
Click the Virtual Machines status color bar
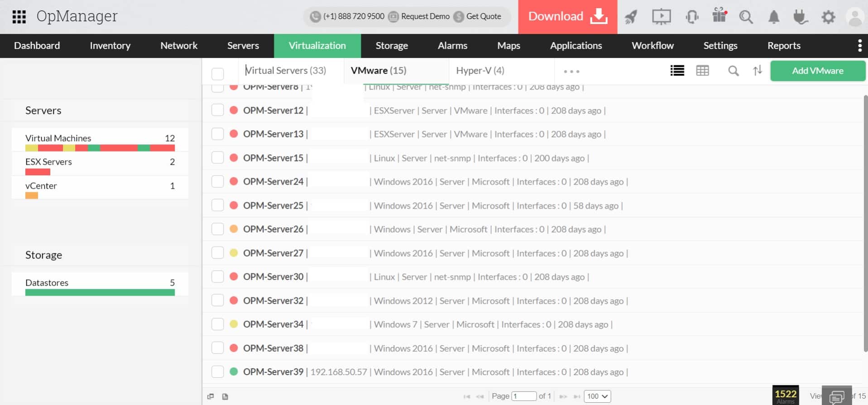[100, 148]
